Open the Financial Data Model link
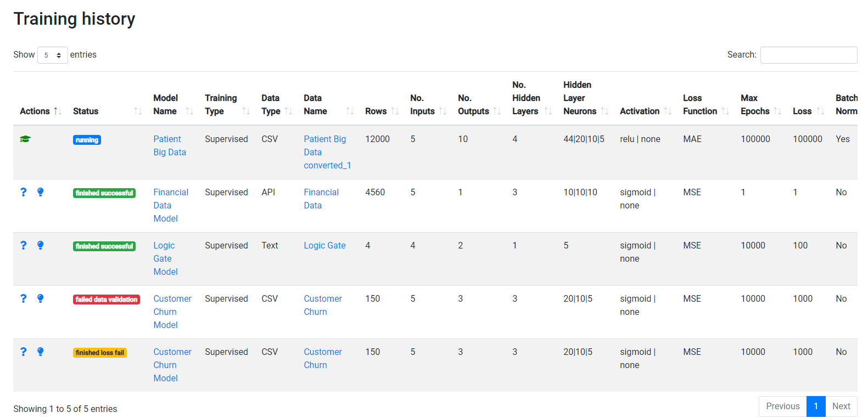This screenshot has width=868, height=418. pos(171,206)
